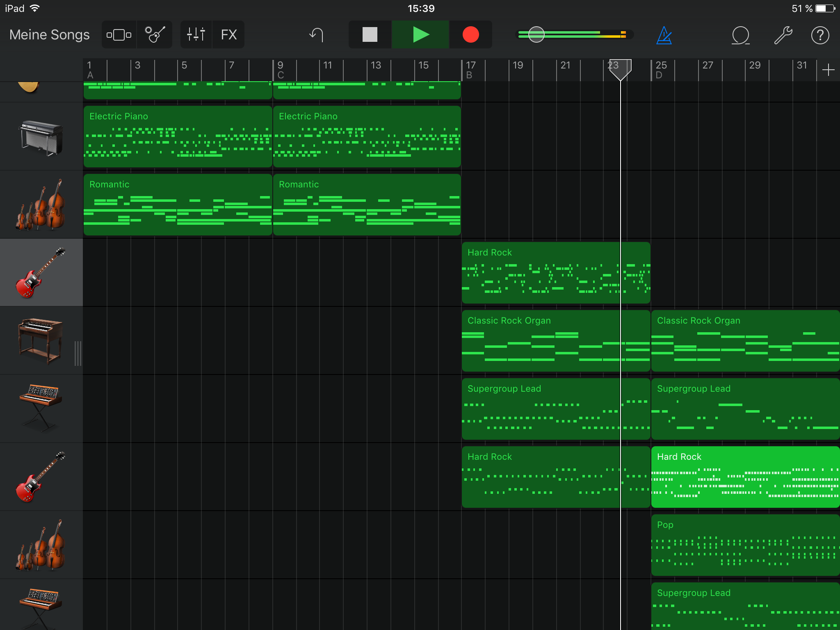Image resolution: width=840 pixels, height=630 pixels.
Task: Tap the track header drag handle
Action: [78, 353]
